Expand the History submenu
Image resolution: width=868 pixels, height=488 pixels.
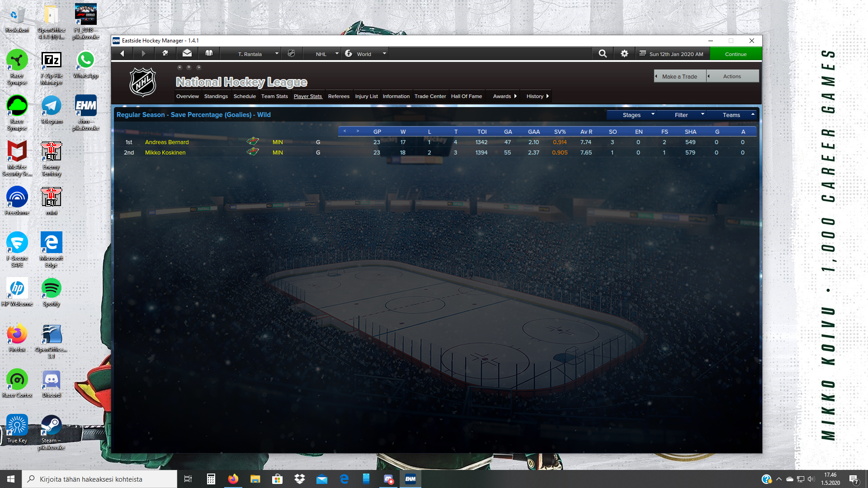(537, 96)
